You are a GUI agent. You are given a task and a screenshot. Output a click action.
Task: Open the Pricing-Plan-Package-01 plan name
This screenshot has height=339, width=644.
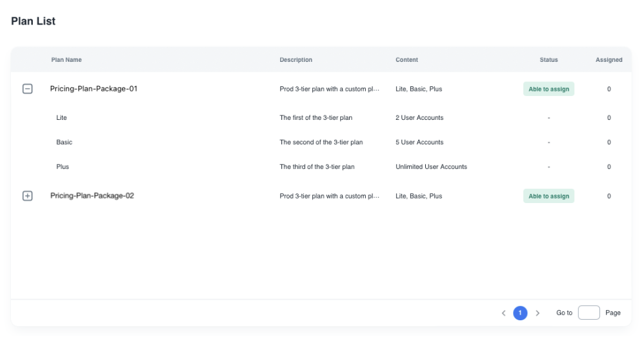tap(94, 89)
